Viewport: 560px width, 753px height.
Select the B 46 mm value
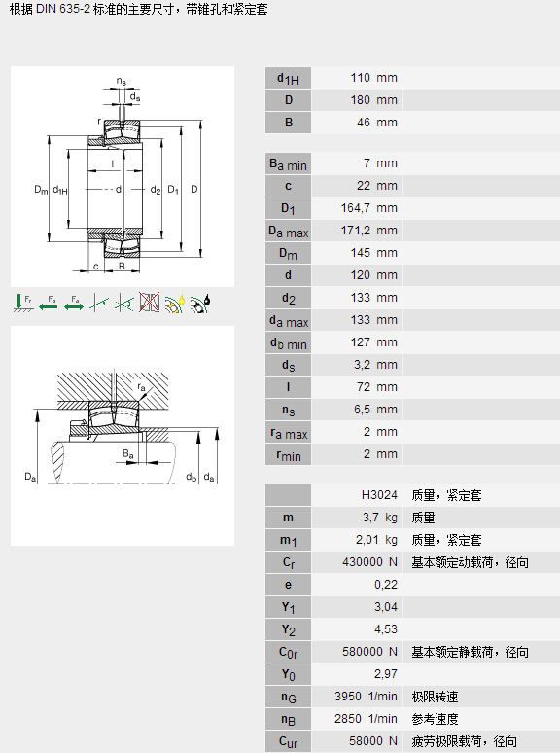coord(376,123)
